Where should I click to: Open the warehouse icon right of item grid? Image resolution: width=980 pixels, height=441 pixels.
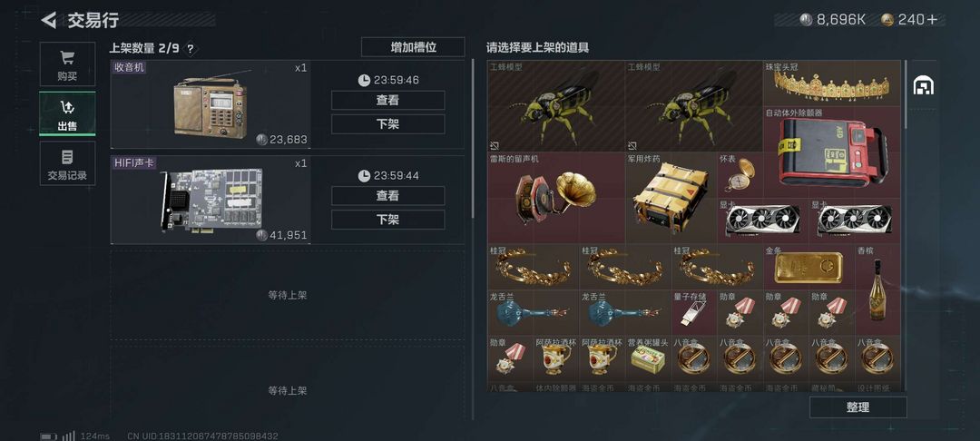(923, 85)
